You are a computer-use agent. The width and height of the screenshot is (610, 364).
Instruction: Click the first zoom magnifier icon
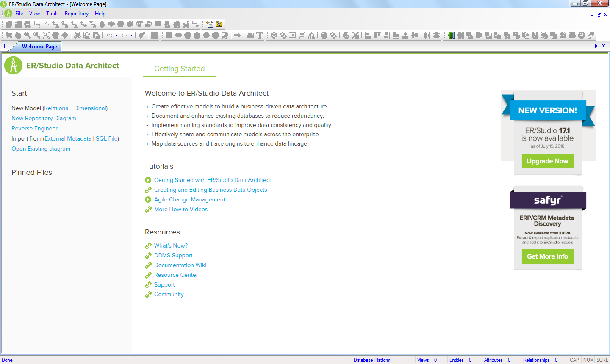pos(28,35)
